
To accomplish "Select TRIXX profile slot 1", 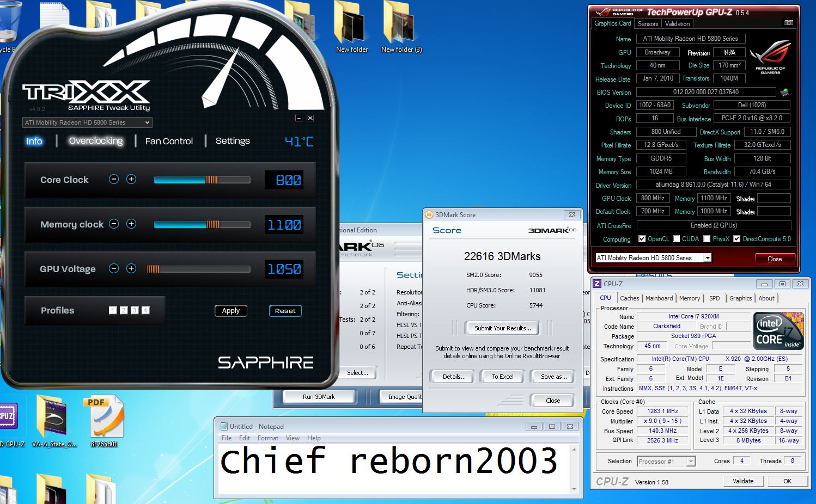I will [113, 310].
